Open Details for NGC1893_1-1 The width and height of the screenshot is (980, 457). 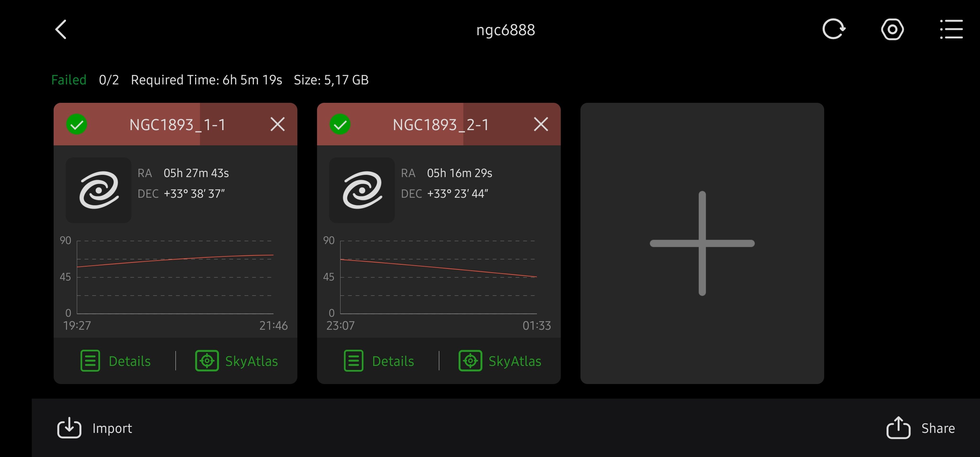[116, 361]
